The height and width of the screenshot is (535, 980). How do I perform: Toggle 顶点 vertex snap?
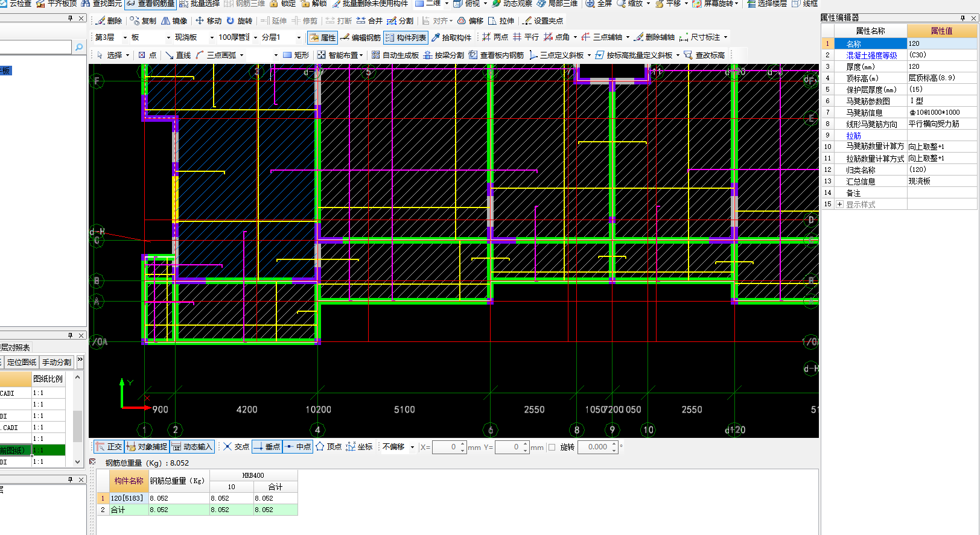tap(328, 447)
